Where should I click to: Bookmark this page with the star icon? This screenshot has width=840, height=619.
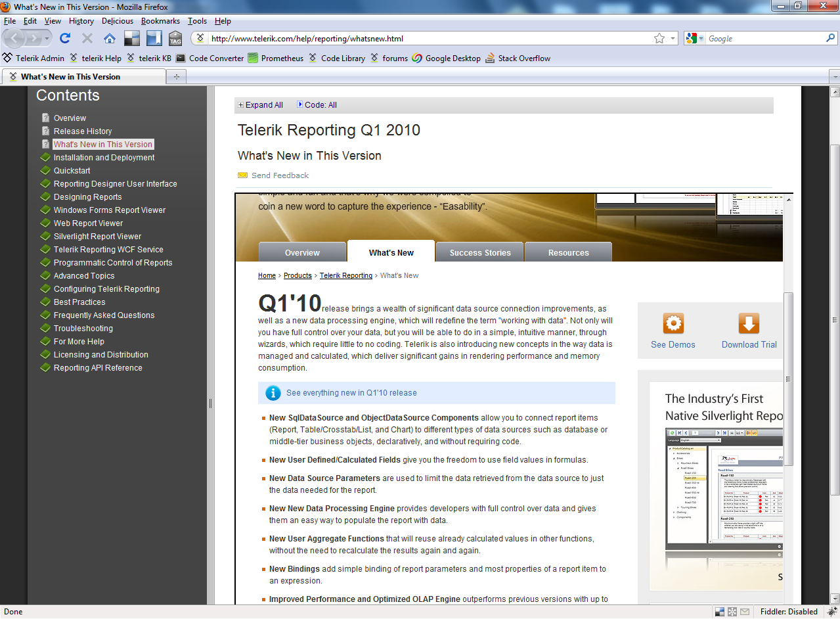[659, 39]
